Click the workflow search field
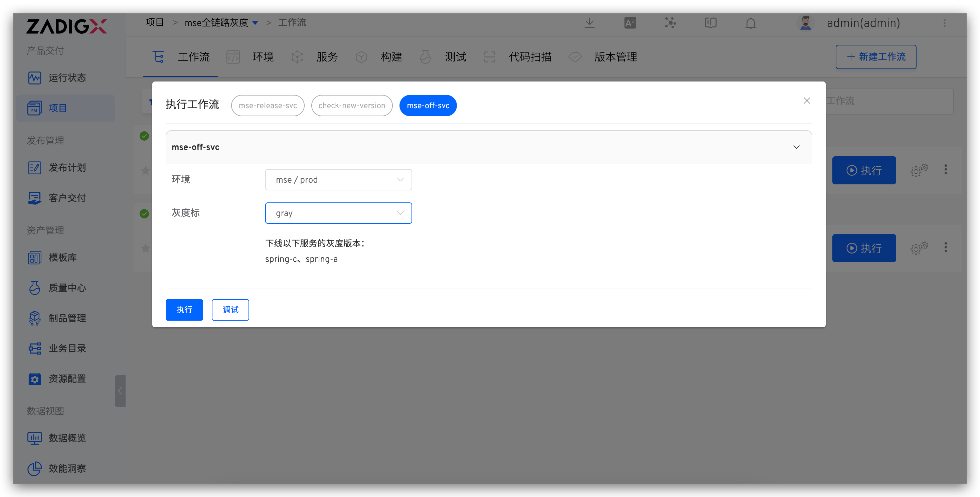 (889, 101)
